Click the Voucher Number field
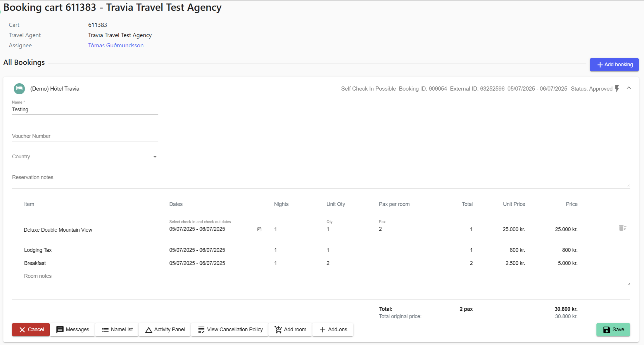The height and width of the screenshot is (345, 644). 85,136
